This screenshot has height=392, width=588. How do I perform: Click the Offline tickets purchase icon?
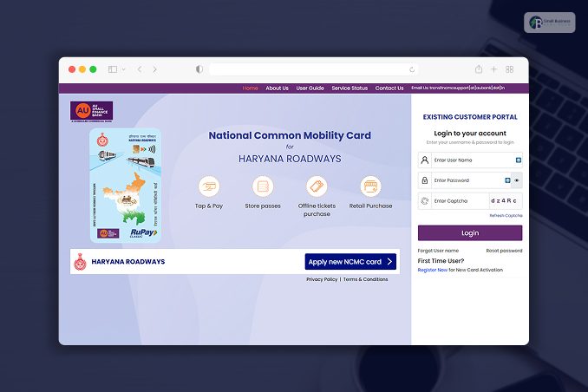coord(317,186)
